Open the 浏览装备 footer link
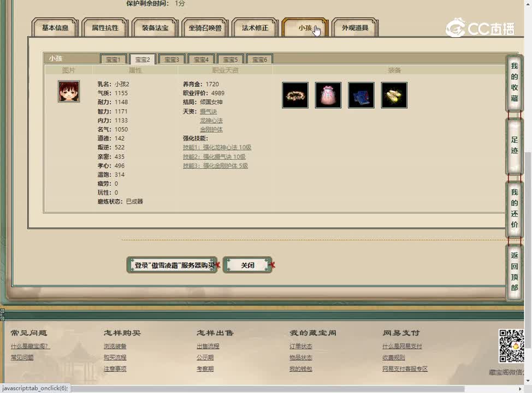 (x=115, y=346)
